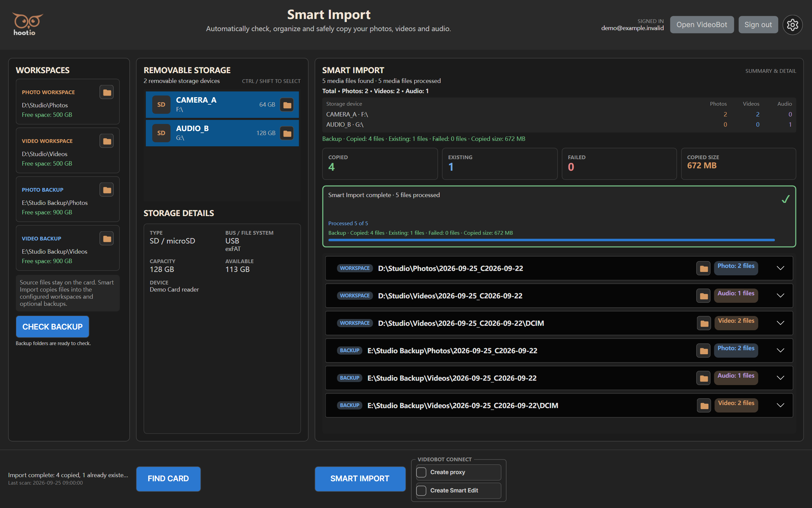
Task: Open folder for E:\Studio Backup\Photos row
Action: pos(703,351)
